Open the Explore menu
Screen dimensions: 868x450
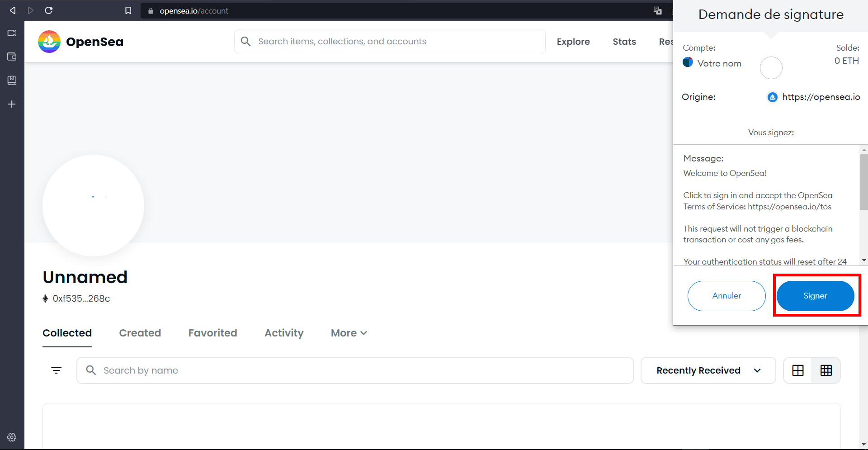[573, 42]
